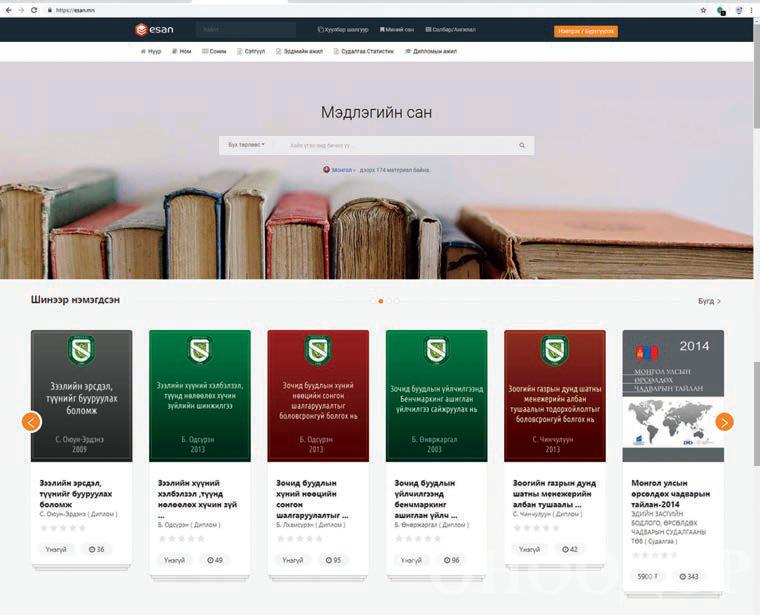Viewport: 760px width, 615px height.
Task: Open the 'Дипломын ажил' menu item
Action: [x=430, y=51]
